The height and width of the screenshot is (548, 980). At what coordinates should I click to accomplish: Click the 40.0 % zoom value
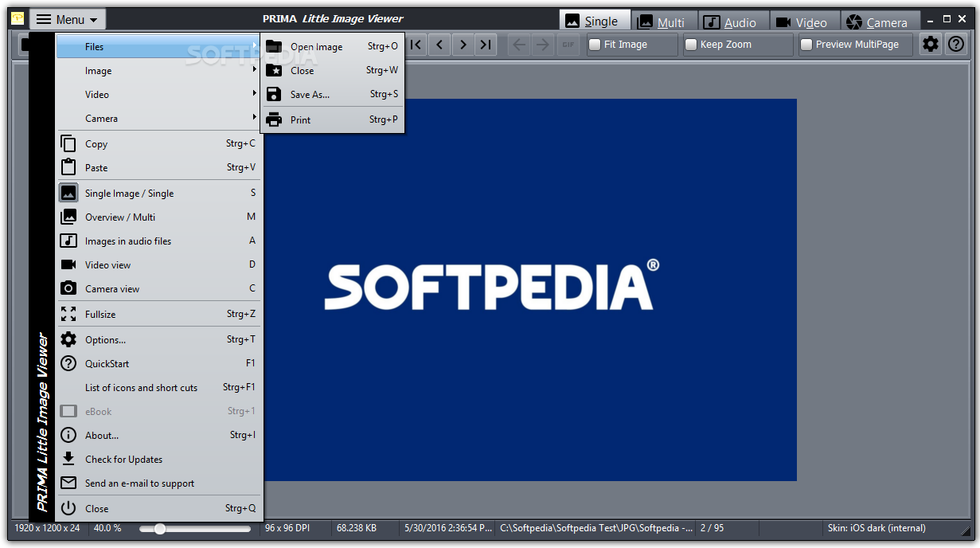(107, 528)
